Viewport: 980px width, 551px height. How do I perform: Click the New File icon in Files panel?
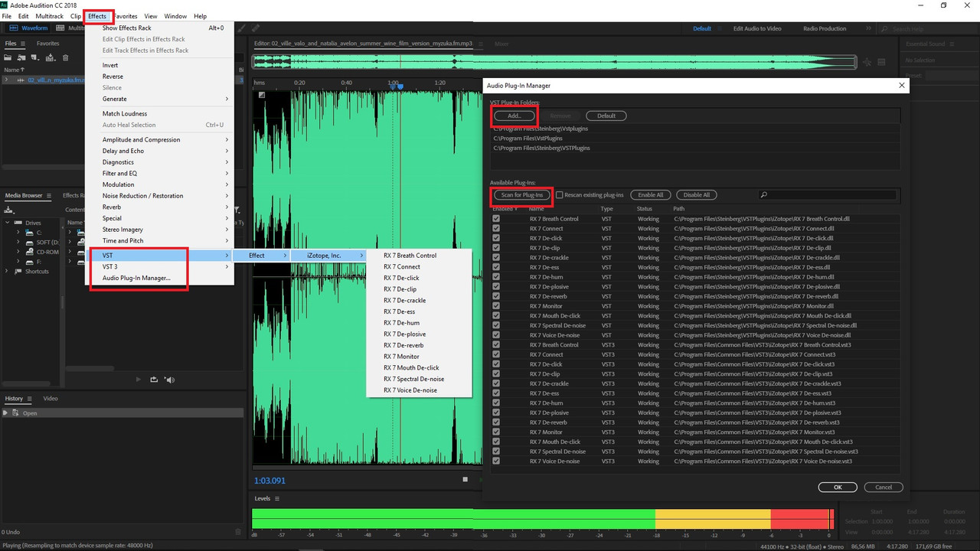coord(36,57)
